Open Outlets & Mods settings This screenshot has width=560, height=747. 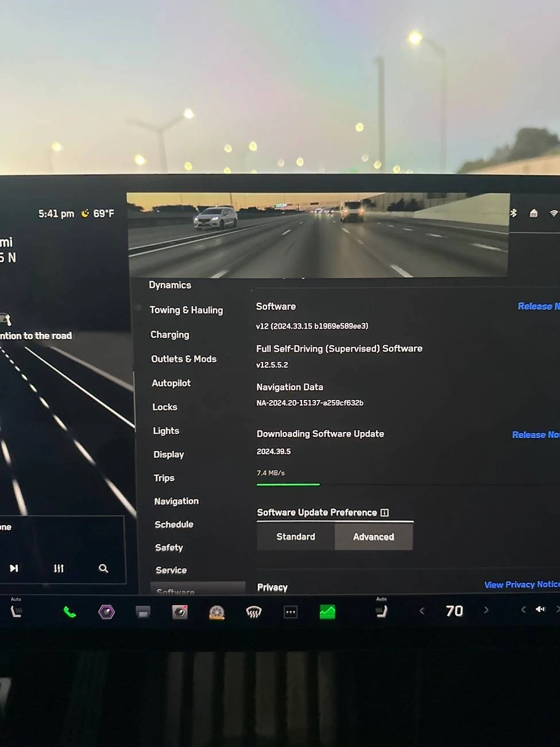click(184, 359)
